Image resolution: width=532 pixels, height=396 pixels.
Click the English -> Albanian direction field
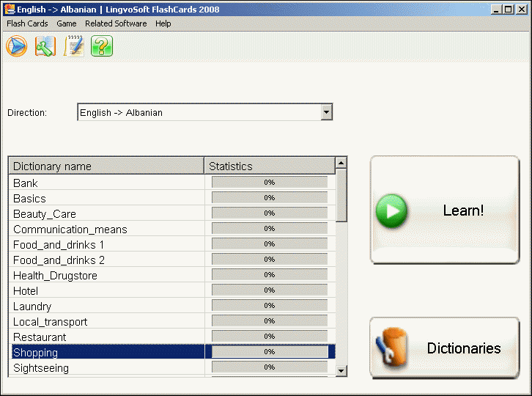(205, 112)
